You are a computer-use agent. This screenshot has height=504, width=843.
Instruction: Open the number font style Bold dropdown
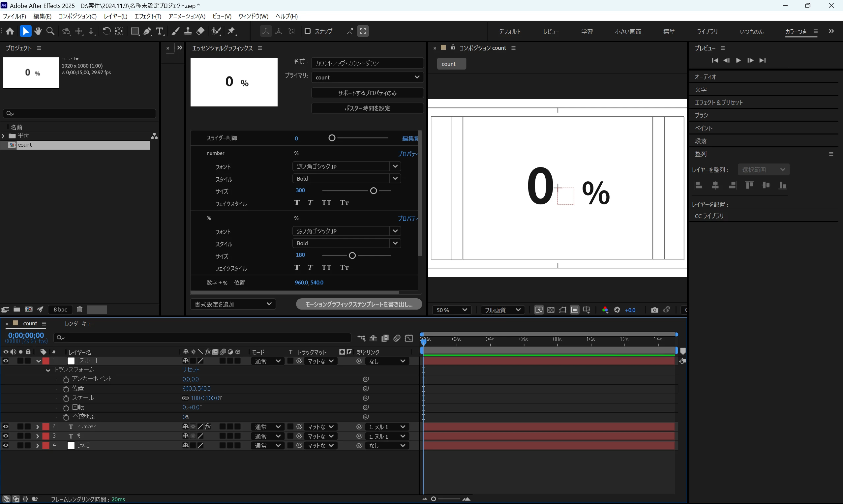point(395,179)
